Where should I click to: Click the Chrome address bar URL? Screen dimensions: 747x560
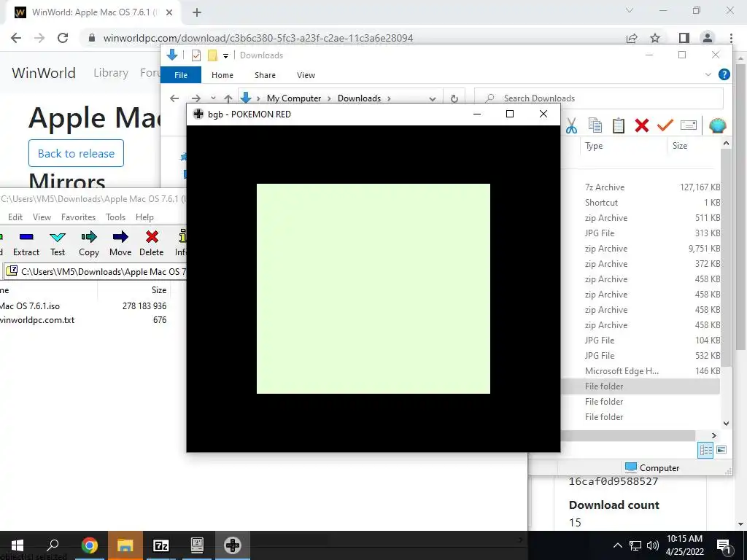pyautogui.click(x=258, y=38)
